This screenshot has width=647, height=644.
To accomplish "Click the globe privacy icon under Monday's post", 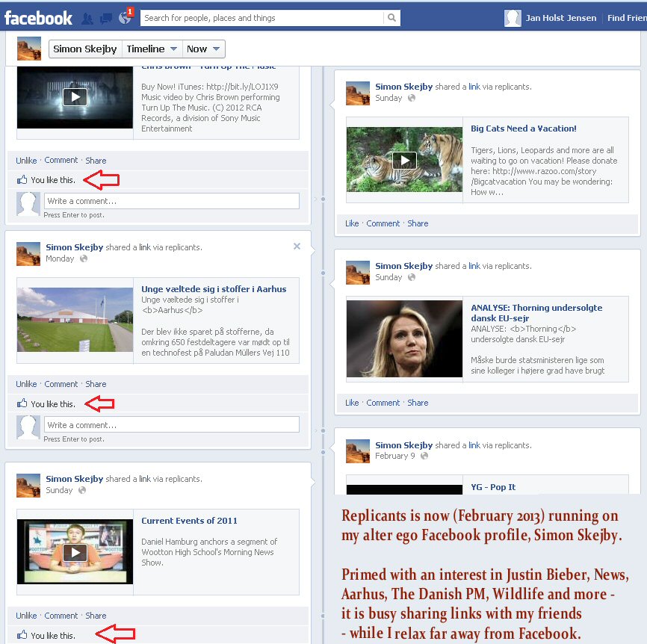I will (x=82, y=259).
